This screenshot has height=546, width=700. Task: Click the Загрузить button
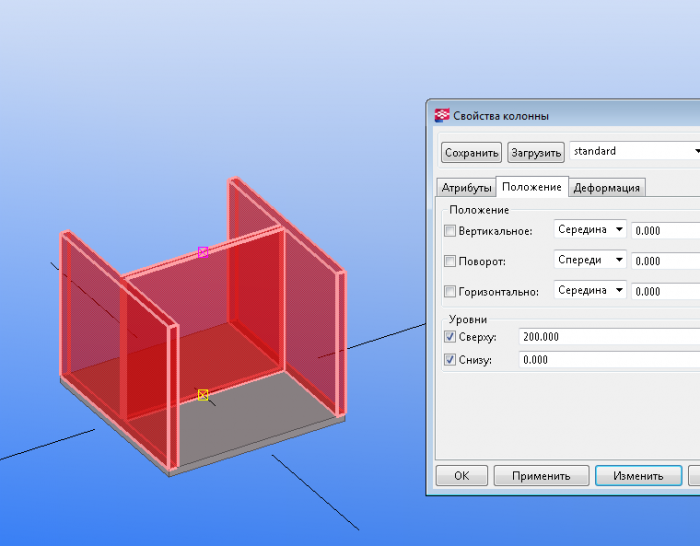tap(536, 153)
